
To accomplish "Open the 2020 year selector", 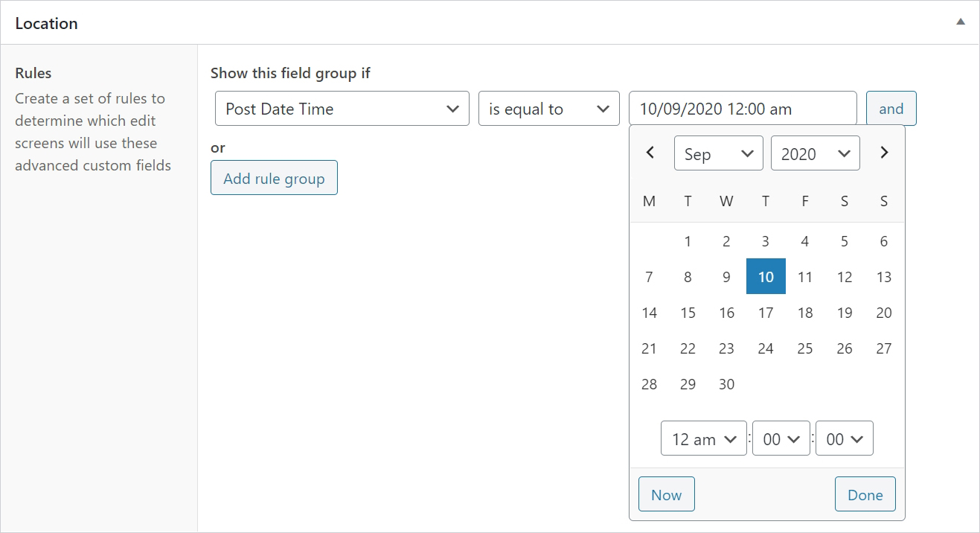I will pyautogui.click(x=816, y=153).
